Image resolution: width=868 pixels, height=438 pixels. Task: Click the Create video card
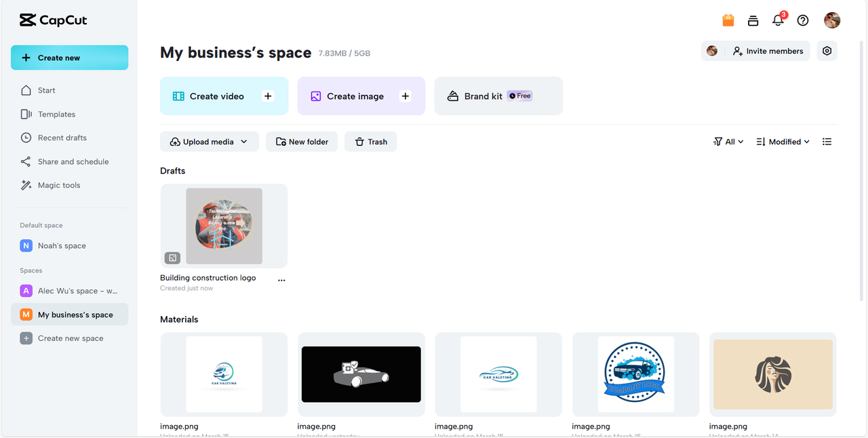click(224, 96)
